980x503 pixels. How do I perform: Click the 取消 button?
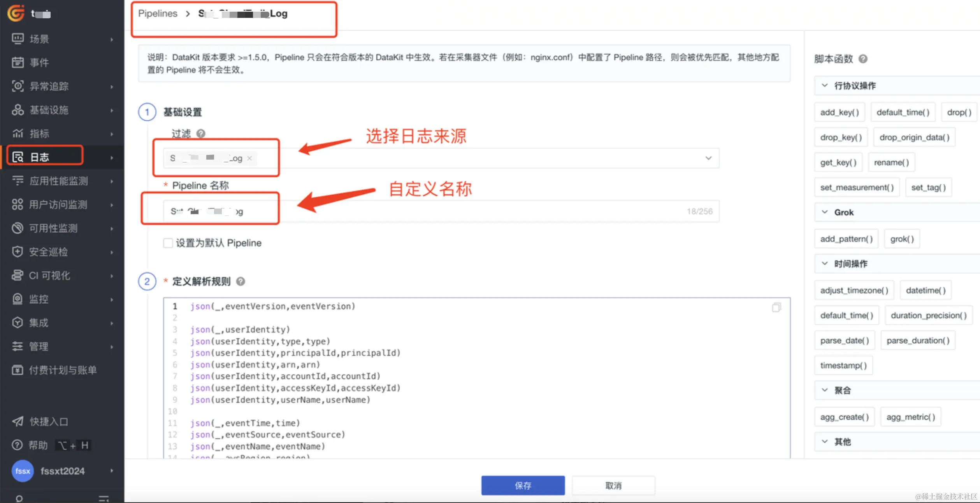click(x=613, y=485)
